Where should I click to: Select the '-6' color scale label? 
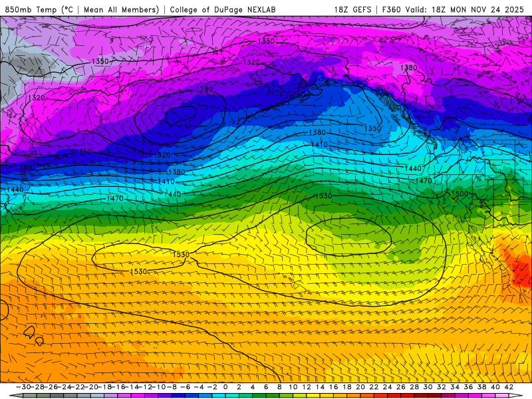click(186, 387)
